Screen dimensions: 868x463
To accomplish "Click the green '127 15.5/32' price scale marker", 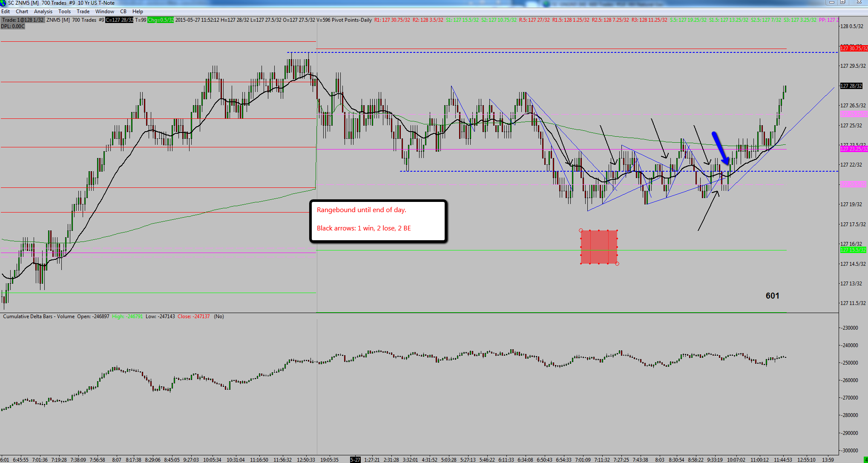I will point(853,250).
